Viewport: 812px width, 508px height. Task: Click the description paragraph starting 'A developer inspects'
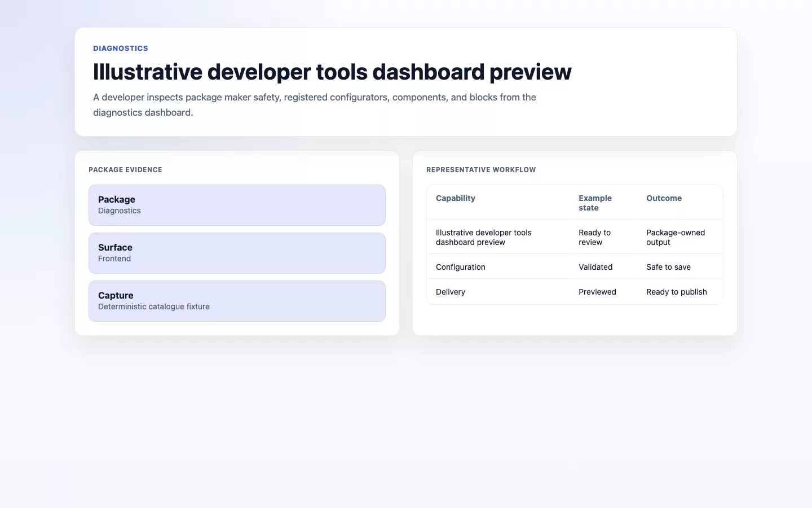(315, 104)
